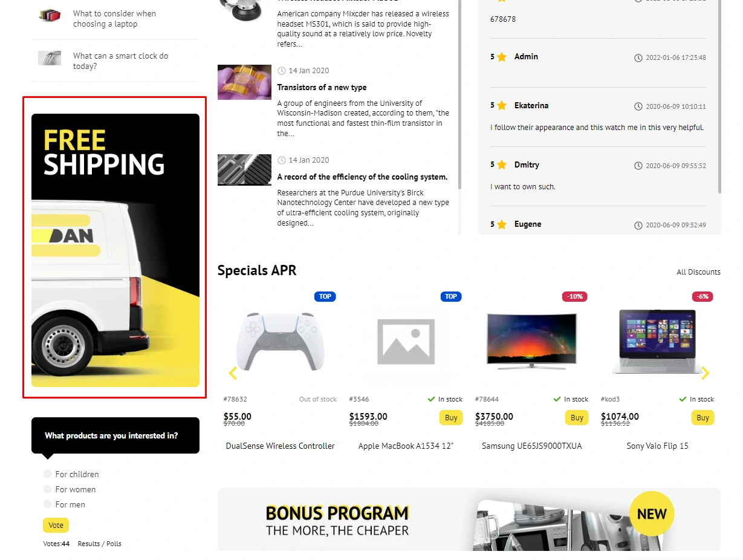Buy the Sony Vaio Flip 15

pyautogui.click(x=702, y=417)
